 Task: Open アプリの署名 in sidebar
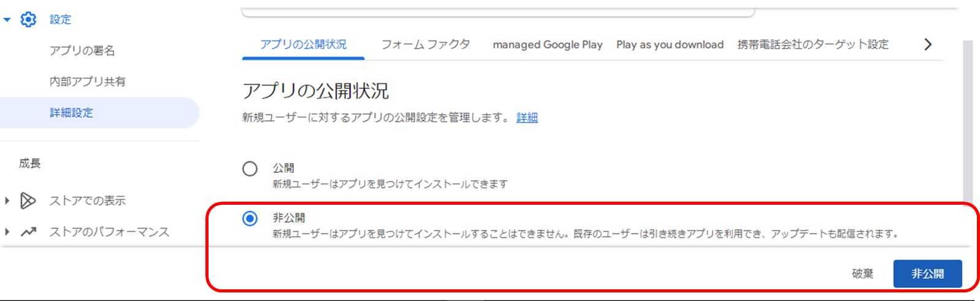coord(82,50)
